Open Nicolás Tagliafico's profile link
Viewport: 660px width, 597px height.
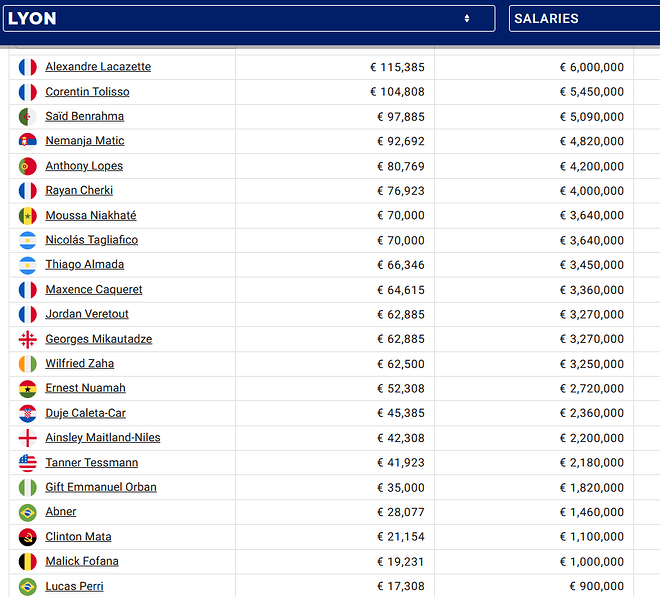92,240
